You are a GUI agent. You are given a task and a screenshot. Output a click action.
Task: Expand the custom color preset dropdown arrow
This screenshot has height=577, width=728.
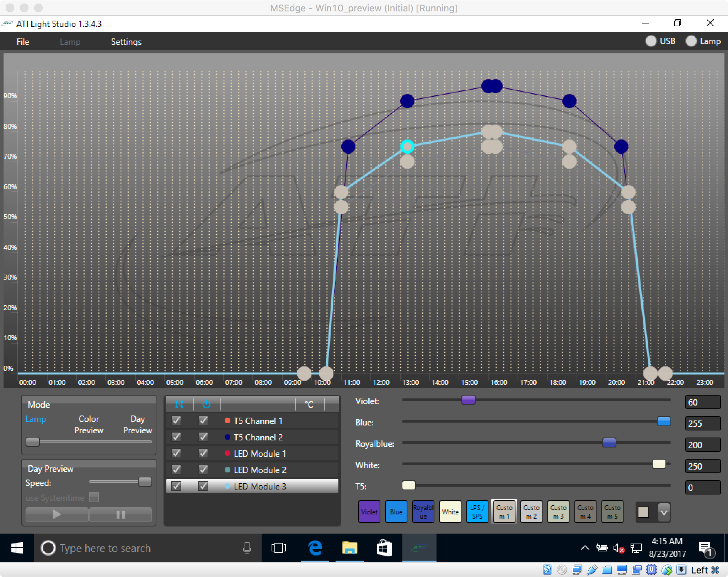pyautogui.click(x=664, y=512)
